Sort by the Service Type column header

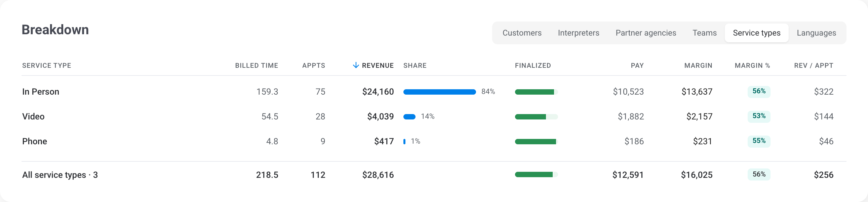46,65
